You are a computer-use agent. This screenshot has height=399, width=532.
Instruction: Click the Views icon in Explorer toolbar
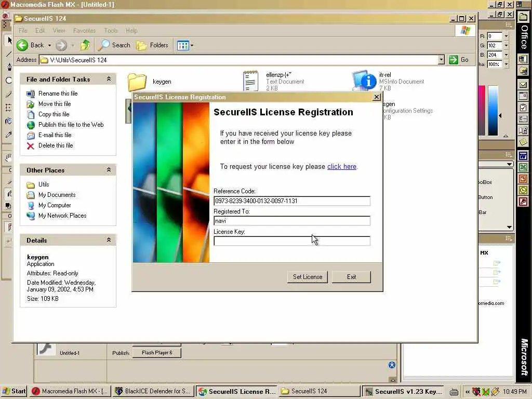point(183,46)
